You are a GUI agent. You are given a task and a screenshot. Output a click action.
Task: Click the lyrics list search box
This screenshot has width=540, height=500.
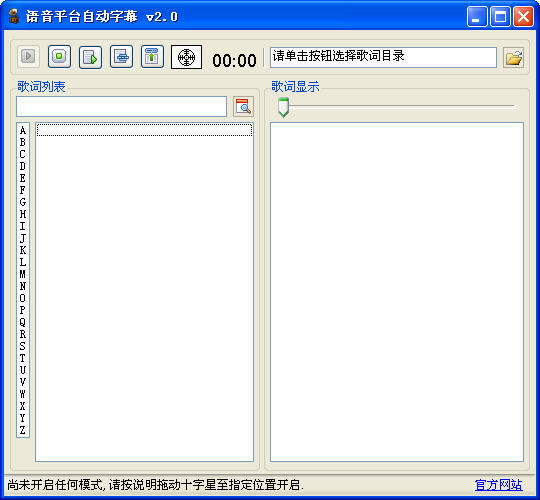coord(121,106)
